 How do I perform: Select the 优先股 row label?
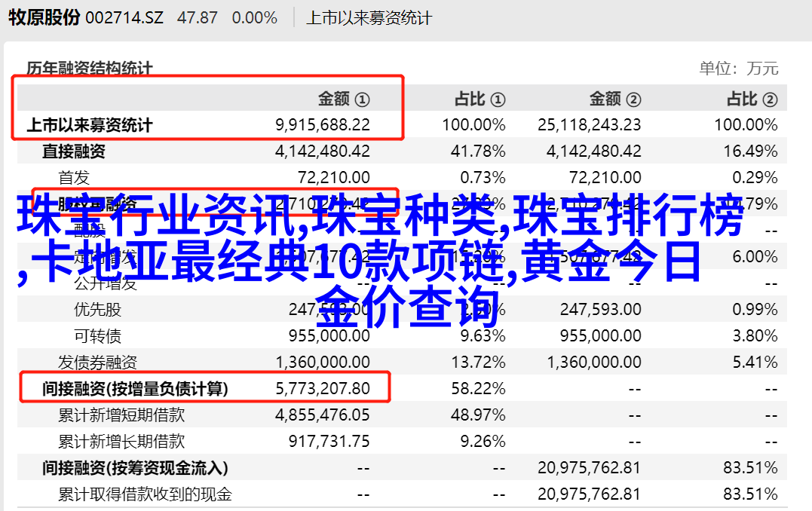97,310
